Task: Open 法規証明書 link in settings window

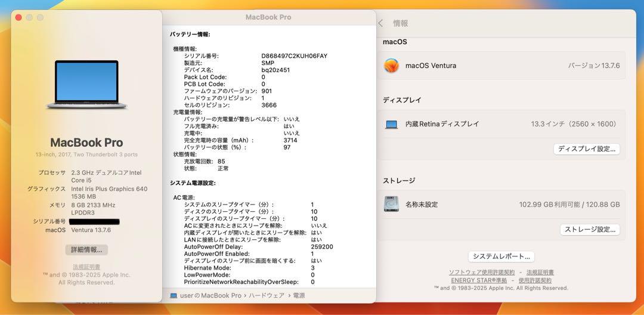Action: tap(540, 272)
